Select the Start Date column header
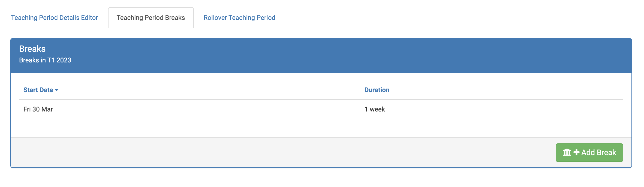Viewport: 644px width, 187px height. pyautogui.click(x=38, y=90)
